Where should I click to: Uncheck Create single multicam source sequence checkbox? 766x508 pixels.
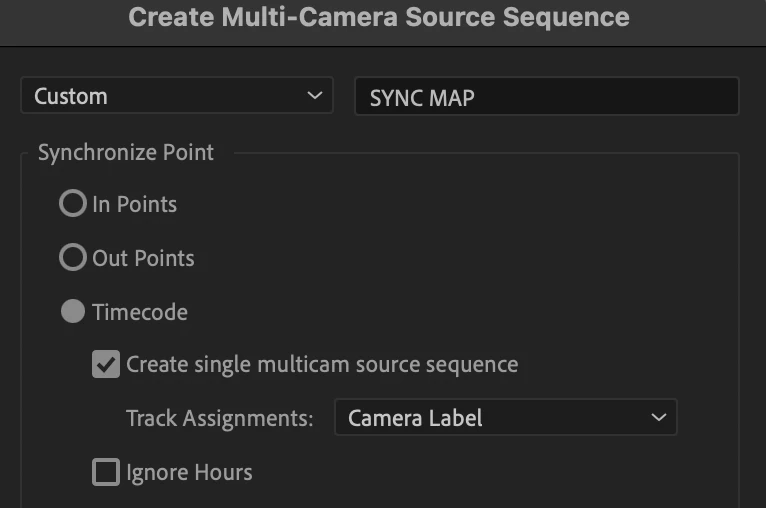(106, 364)
